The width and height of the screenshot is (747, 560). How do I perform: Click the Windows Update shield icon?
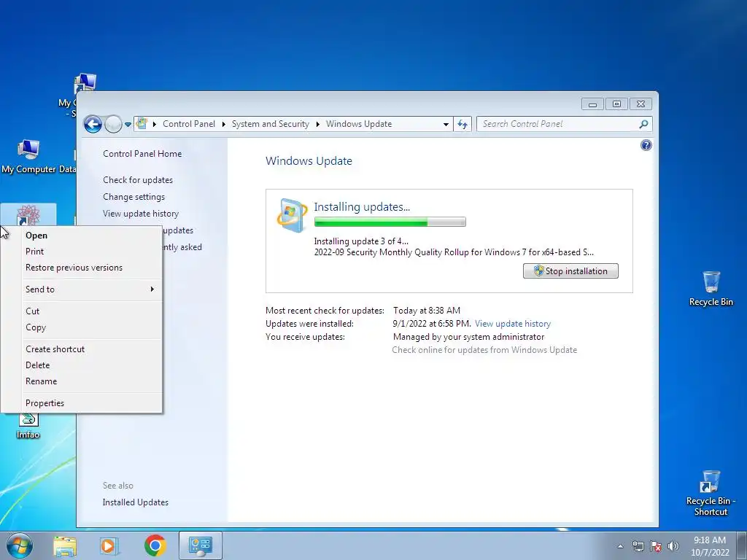292,215
